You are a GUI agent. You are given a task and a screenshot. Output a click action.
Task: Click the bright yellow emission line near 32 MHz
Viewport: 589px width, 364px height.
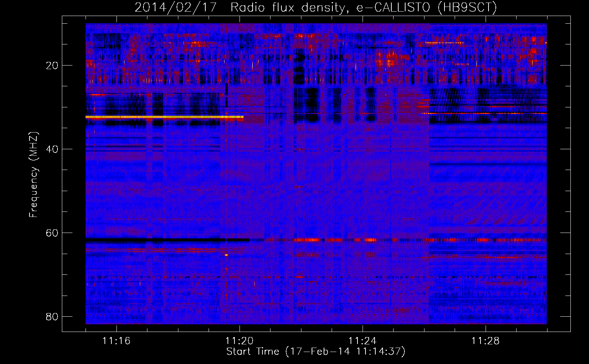coord(165,117)
